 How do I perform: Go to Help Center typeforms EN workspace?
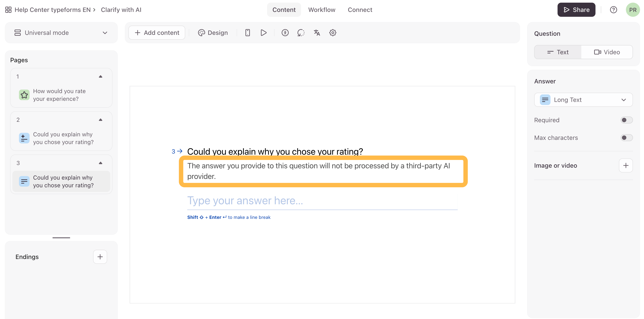pos(52,10)
